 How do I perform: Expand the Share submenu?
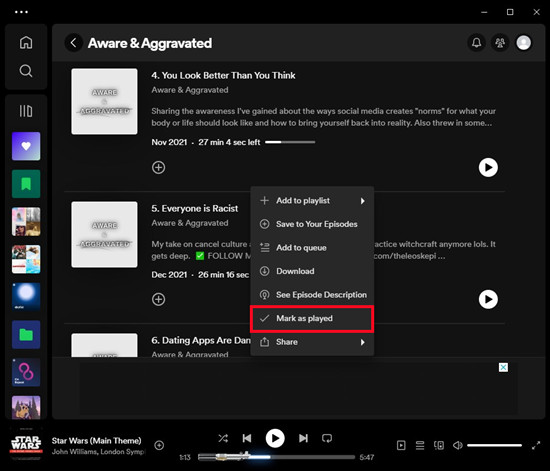pos(312,342)
